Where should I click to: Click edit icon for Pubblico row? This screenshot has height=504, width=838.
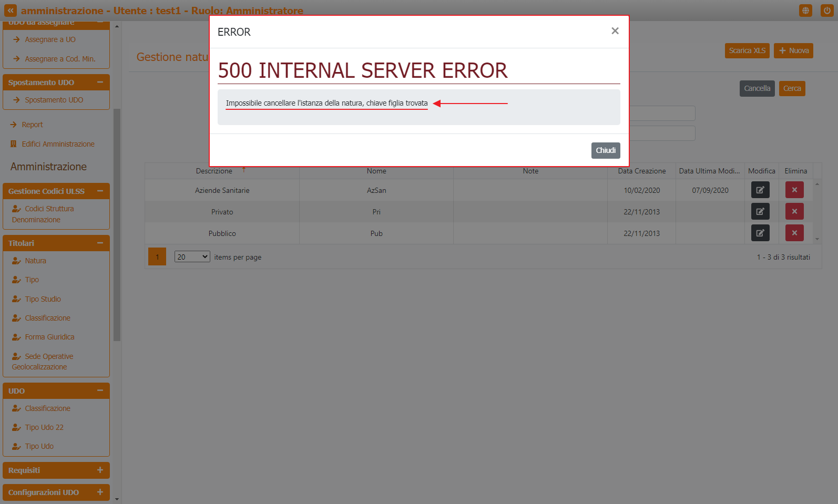pos(760,233)
